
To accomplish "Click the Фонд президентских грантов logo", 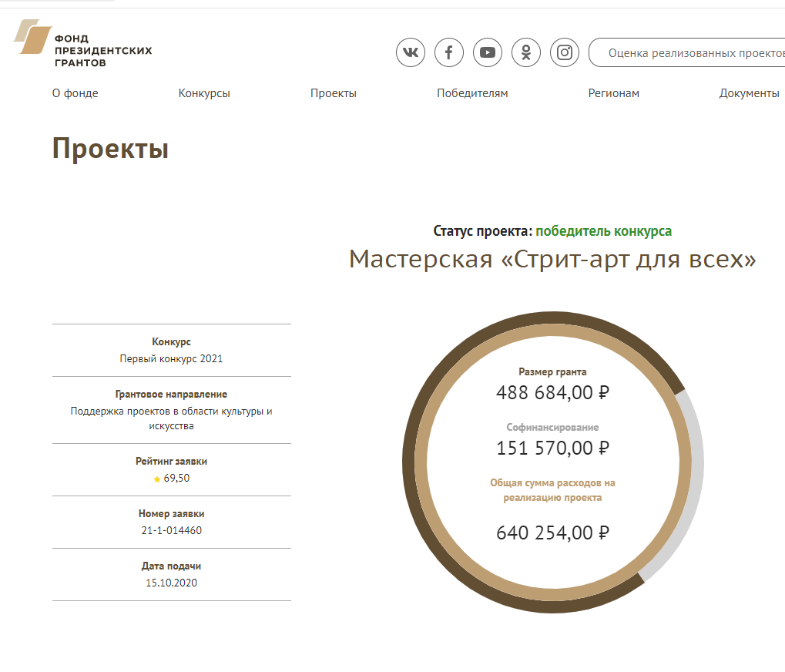I will coord(83,43).
